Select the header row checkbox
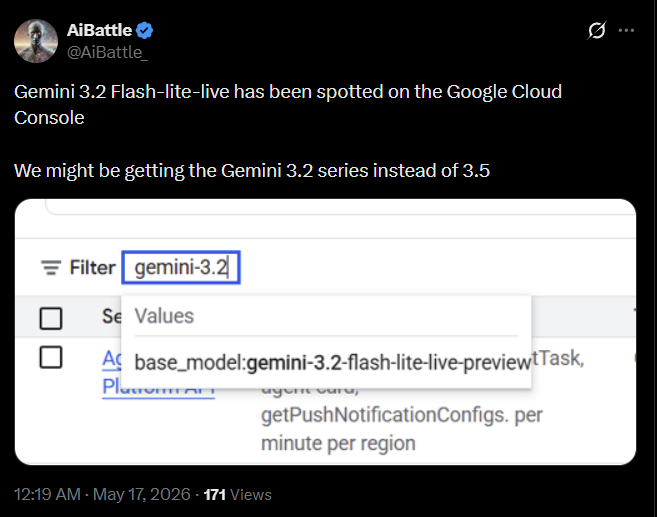This screenshot has height=517, width=657. coord(51,318)
